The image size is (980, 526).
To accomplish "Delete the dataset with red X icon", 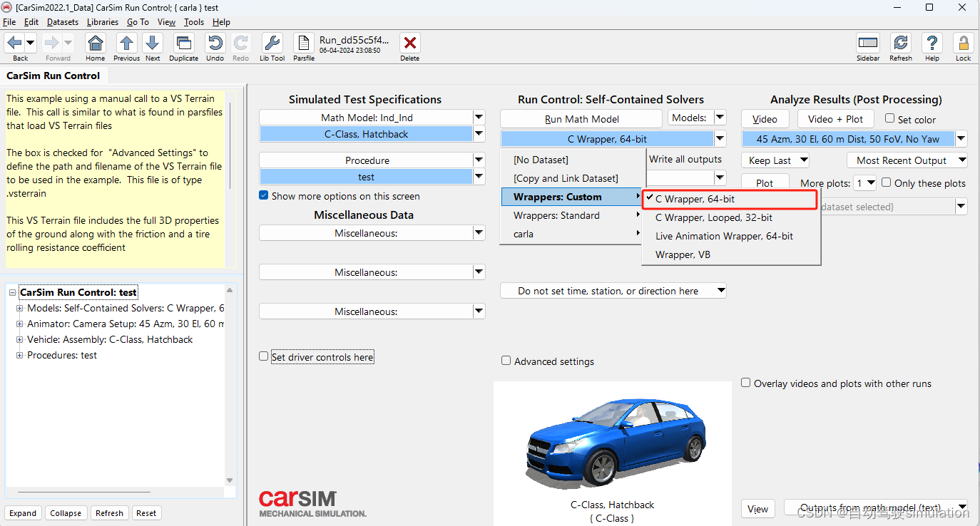I will 409,43.
